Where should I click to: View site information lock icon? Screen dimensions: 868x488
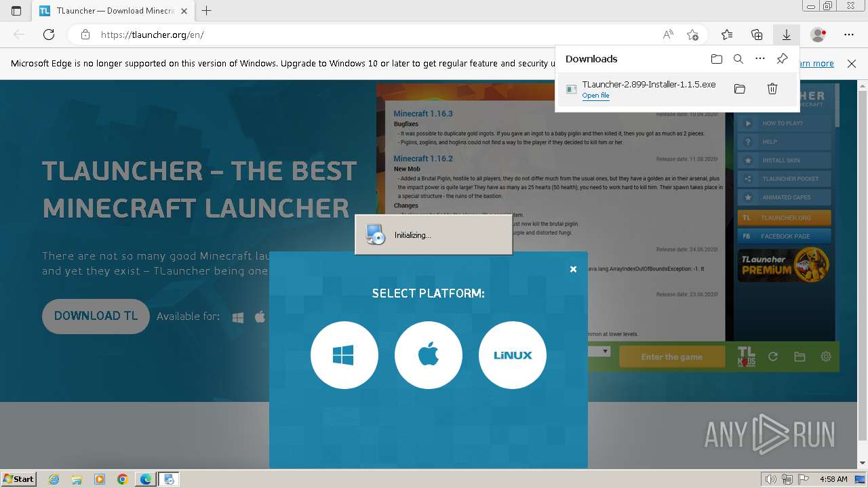pyautogui.click(x=85, y=35)
